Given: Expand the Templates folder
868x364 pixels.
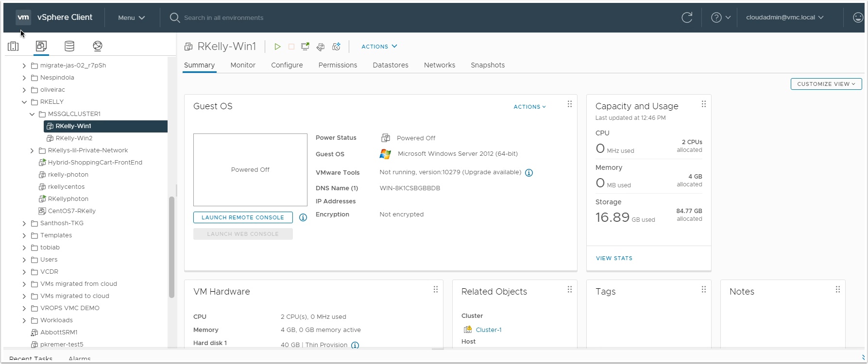Looking at the screenshot, I should point(24,235).
